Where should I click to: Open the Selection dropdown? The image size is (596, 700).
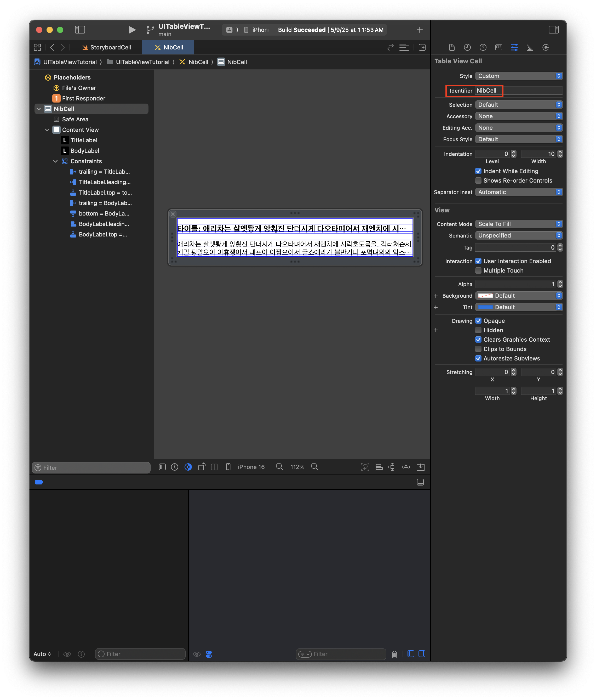click(518, 105)
